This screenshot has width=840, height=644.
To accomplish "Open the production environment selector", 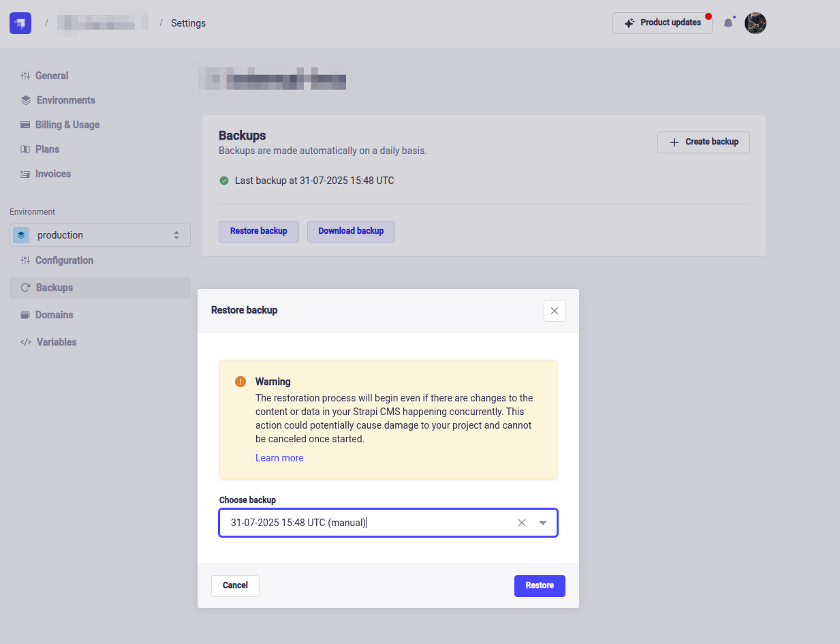I will (100, 235).
